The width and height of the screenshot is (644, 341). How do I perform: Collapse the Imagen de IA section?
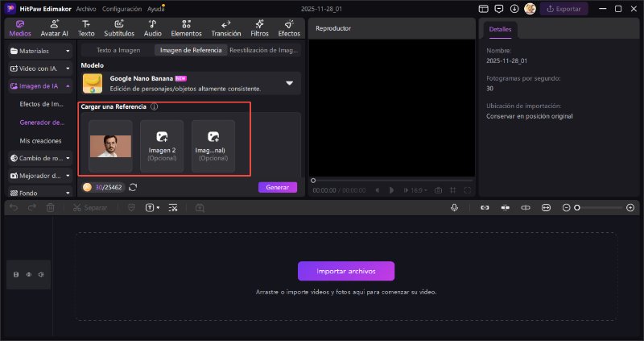[x=68, y=85]
